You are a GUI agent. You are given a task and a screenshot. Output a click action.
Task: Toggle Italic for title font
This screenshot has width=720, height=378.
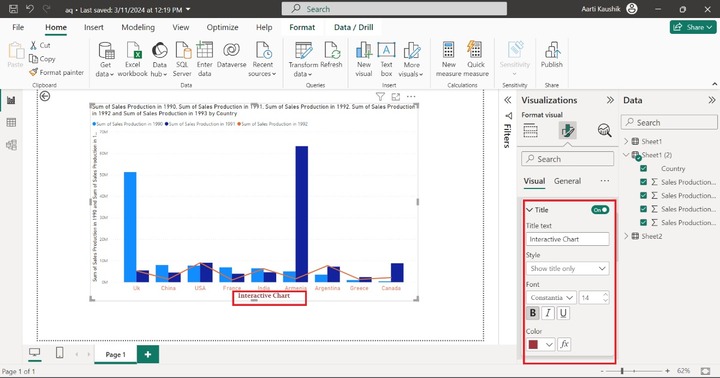coord(548,313)
